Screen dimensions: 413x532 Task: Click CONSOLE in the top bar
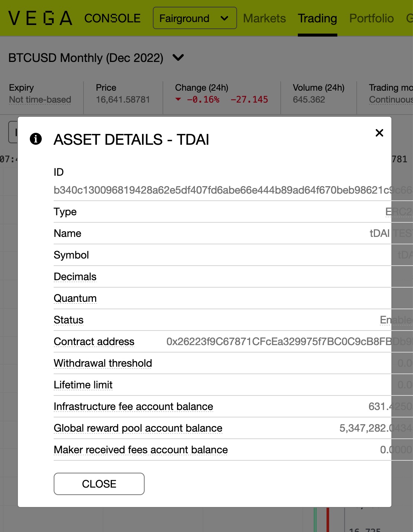point(112,18)
